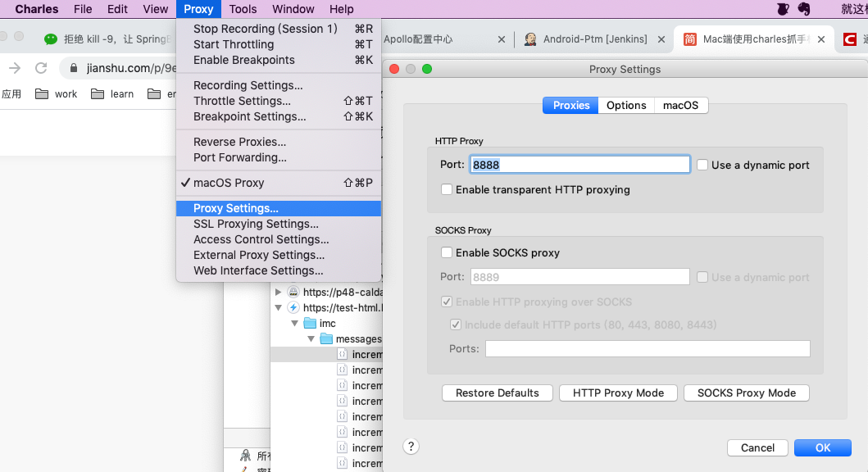
Task: Collapse the https://test-html host node
Action: pos(279,308)
